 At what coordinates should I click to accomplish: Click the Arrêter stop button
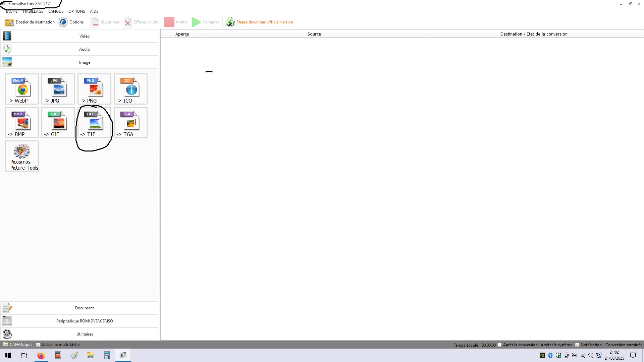[x=176, y=22]
